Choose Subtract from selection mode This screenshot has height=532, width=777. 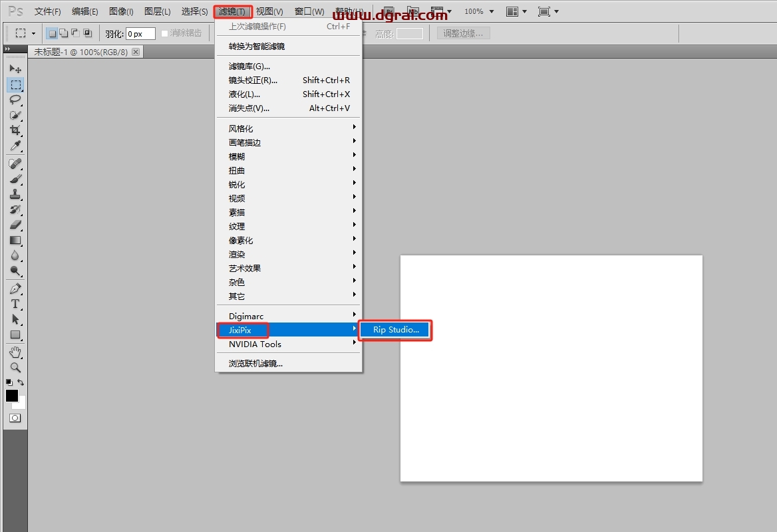coord(75,33)
